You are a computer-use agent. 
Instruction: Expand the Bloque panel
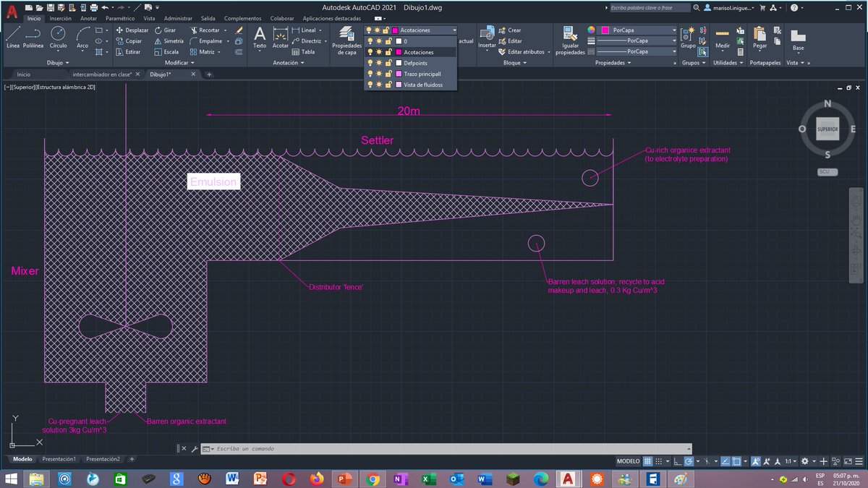pos(514,63)
